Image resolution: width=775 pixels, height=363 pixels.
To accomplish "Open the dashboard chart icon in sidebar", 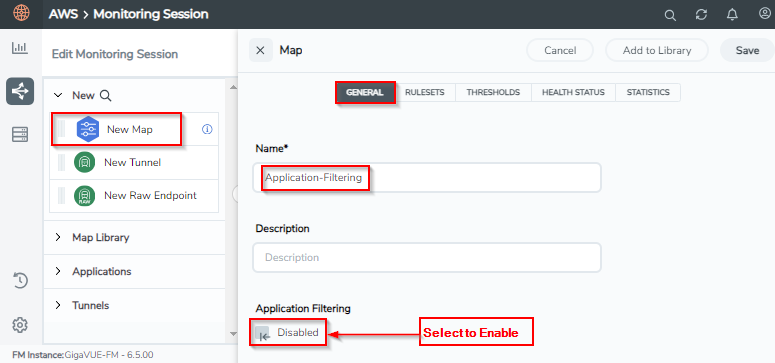I will click(x=20, y=48).
